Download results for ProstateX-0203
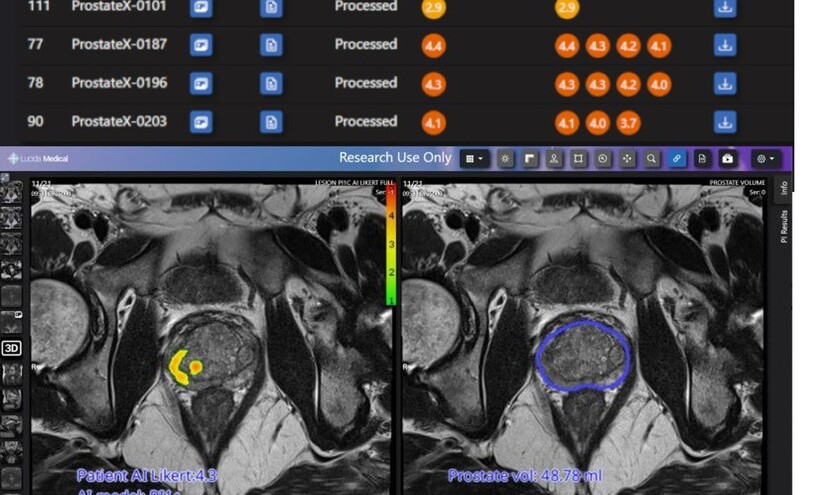The height and width of the screenshot is (495, 840). click(725, 122)
